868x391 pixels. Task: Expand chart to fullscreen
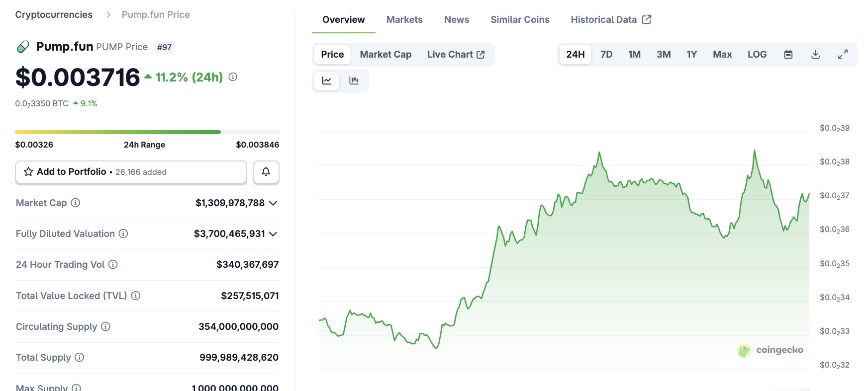tap(843, 55)
